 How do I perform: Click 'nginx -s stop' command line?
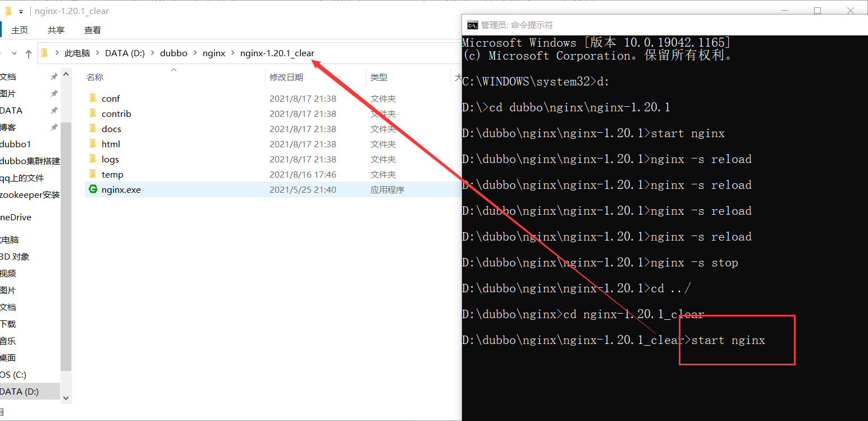point(600,262)
